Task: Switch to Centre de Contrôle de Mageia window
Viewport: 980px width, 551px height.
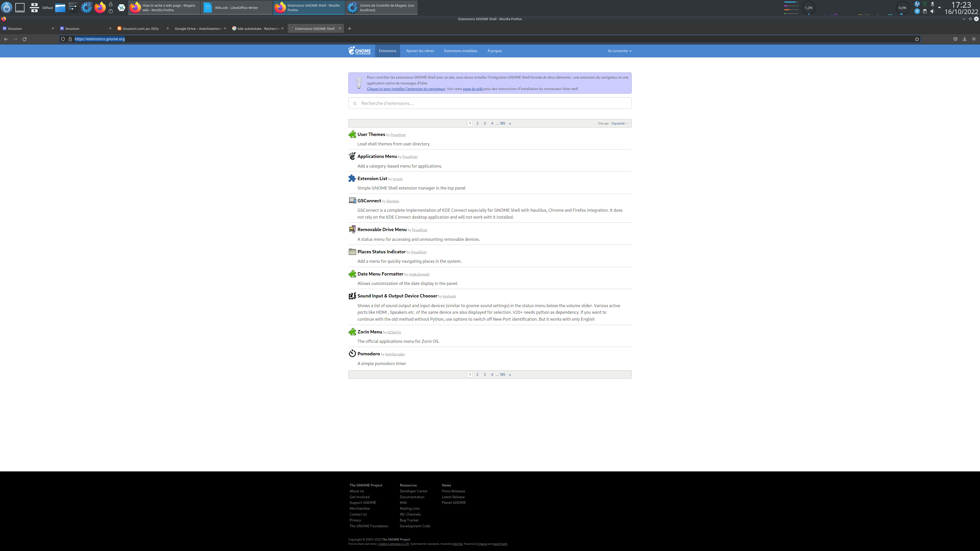Action: (x=382, y=8)
